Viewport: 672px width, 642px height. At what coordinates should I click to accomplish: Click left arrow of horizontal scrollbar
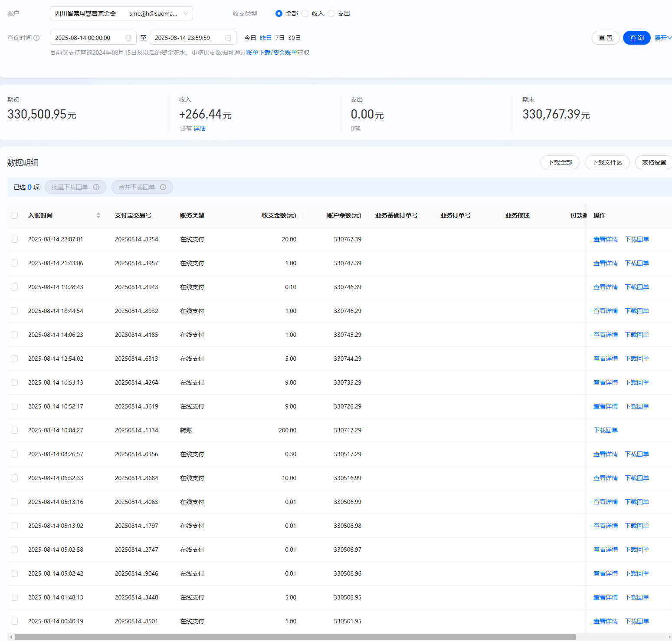tap(10, 637)
